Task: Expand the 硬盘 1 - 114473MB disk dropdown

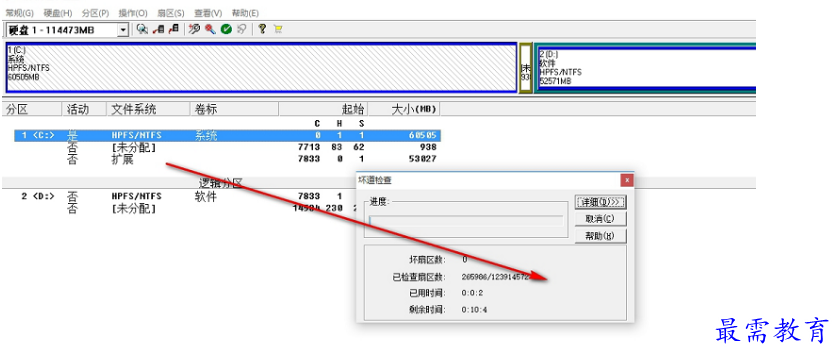Action: [x=123, y=30]
